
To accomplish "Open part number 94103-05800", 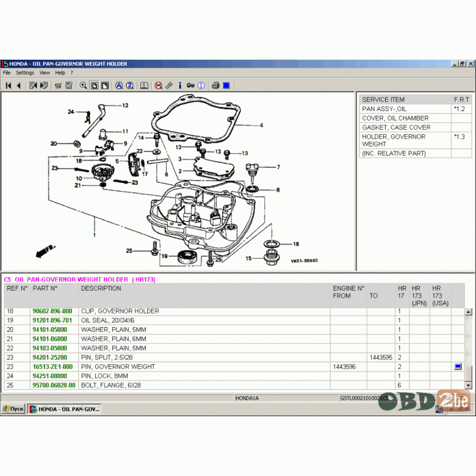I will (50, 348).
